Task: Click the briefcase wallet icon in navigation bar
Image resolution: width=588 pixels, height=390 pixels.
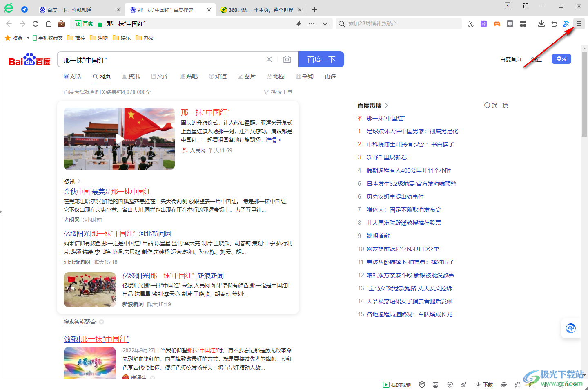Action: pos(61,24)
